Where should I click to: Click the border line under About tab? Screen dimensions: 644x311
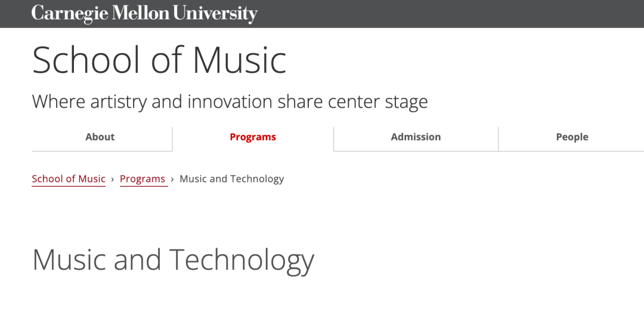[101, 151]
